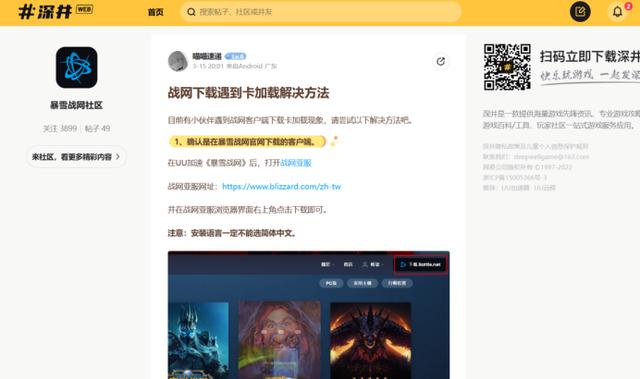Open the UU加速器 footer link

[x=515, y=188]
